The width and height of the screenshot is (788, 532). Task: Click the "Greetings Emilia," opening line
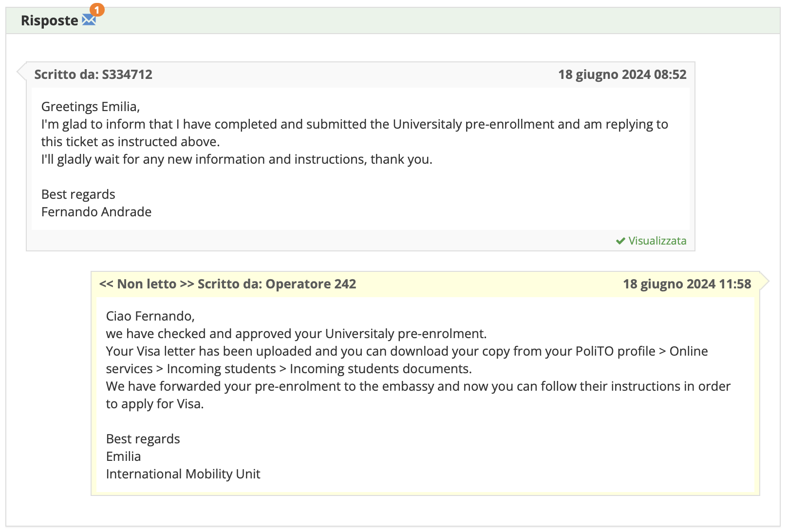pyautogui.click(x=91, y=107)
